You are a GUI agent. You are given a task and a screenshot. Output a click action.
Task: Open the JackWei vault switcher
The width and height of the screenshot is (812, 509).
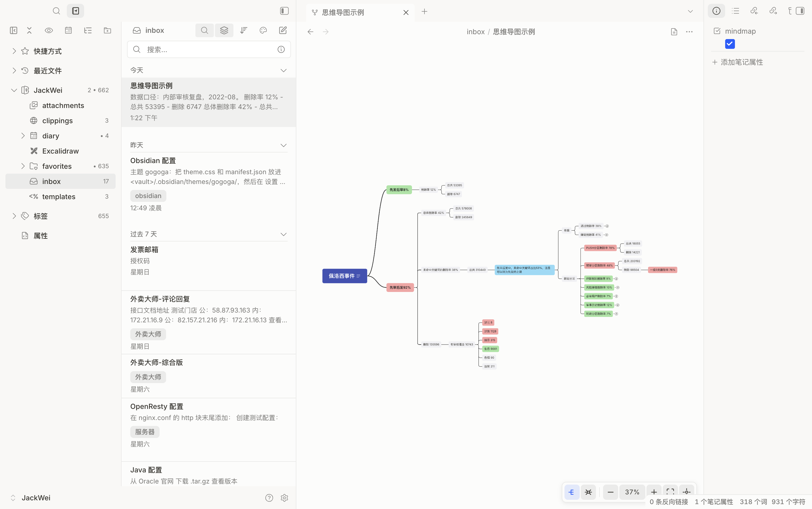point(30,498)
